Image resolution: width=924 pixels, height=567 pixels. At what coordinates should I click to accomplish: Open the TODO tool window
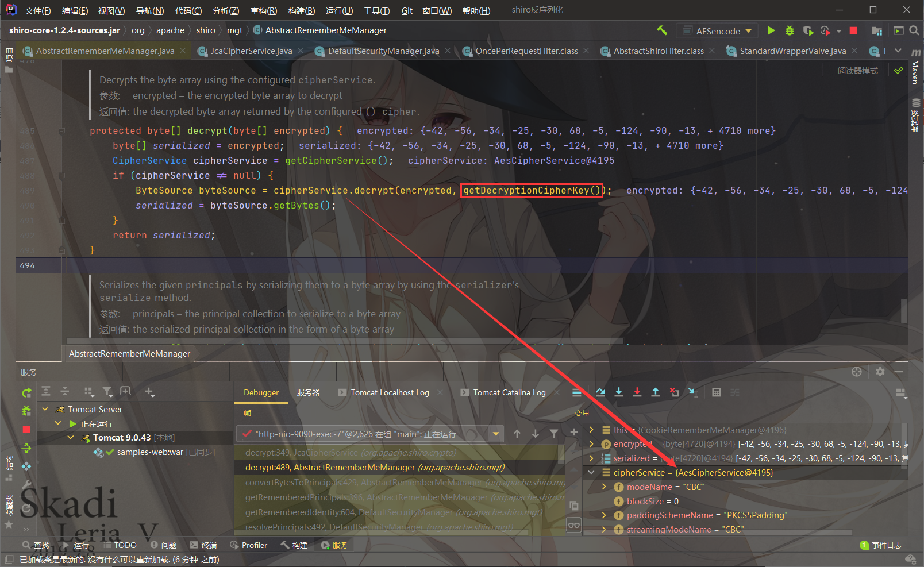click(x=120, y=545)
